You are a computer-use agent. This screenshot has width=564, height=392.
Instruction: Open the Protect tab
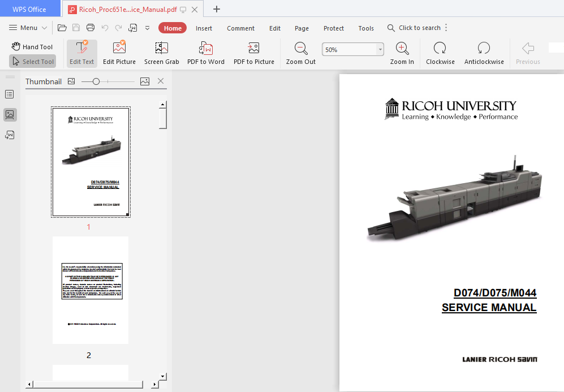click(x=333, y=28)
